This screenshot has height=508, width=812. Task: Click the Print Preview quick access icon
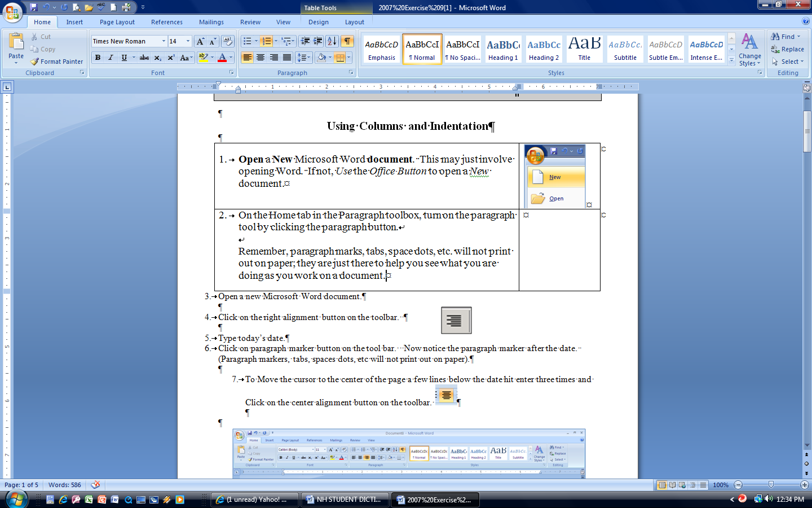click(x=77, y=7)
